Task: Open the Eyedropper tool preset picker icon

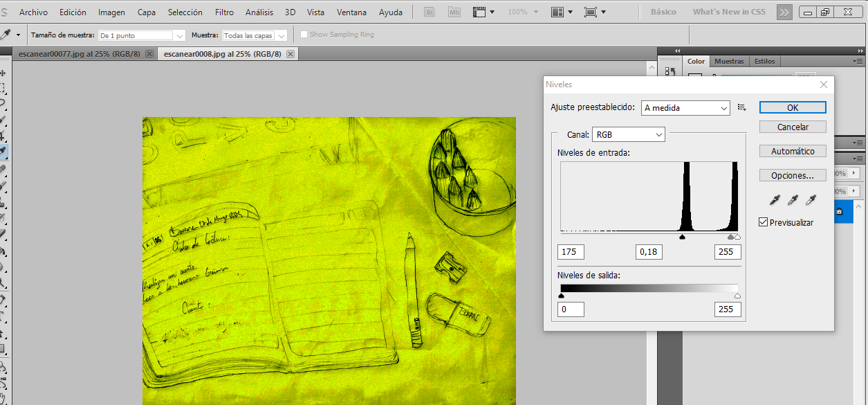Action: pyautogui.click(x=6, y=35)
